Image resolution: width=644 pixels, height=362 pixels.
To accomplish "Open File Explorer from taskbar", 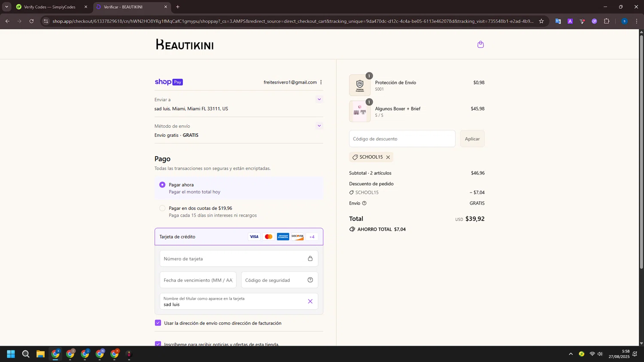I will (40, 354).
